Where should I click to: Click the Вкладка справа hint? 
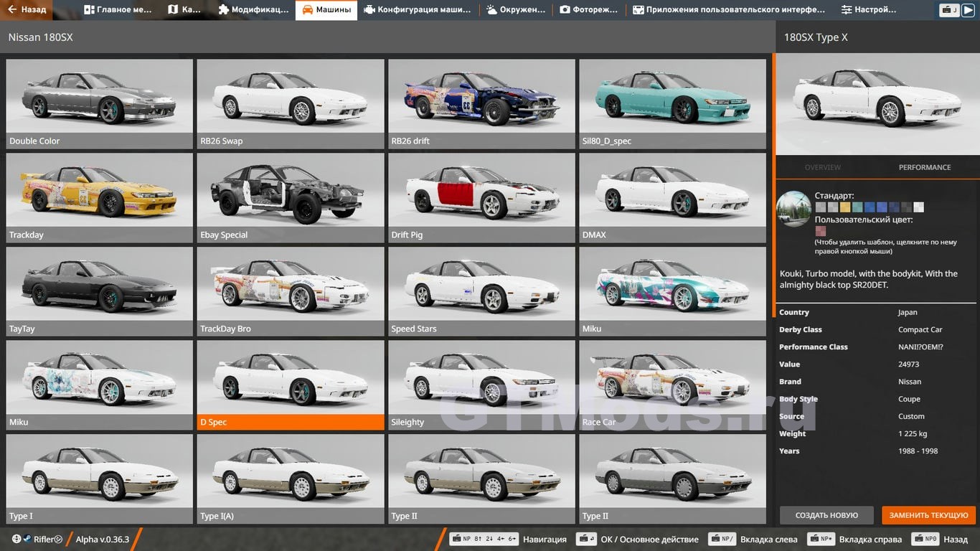point(854,539)
